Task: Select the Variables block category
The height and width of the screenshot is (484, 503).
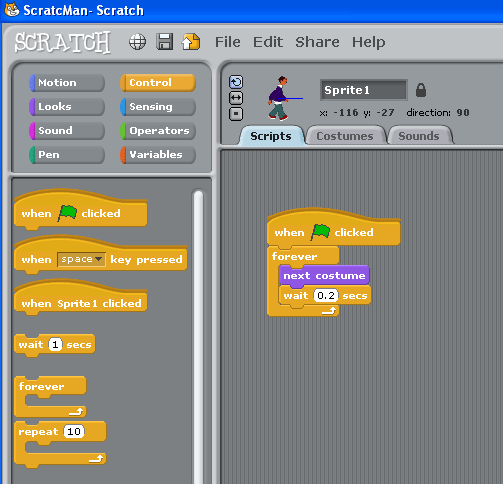Action: tap(158, 155)
